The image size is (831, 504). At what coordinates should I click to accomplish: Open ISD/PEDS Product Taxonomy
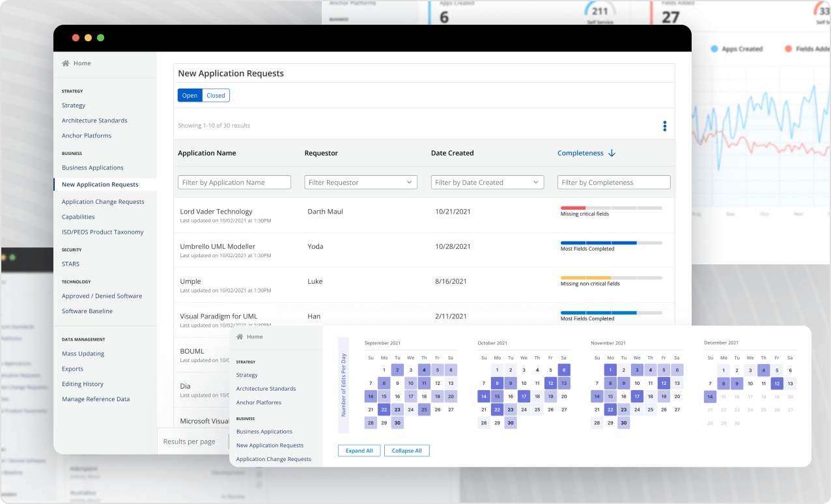[103, 232]
